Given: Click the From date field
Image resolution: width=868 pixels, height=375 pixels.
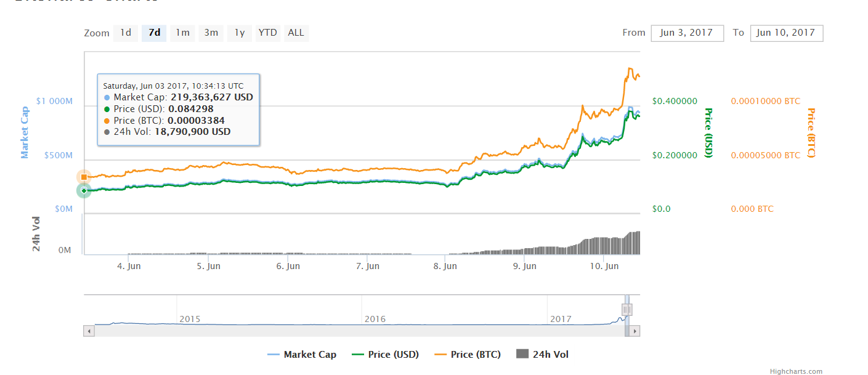Looking at the screenshot, I should (x=687, y=33).
